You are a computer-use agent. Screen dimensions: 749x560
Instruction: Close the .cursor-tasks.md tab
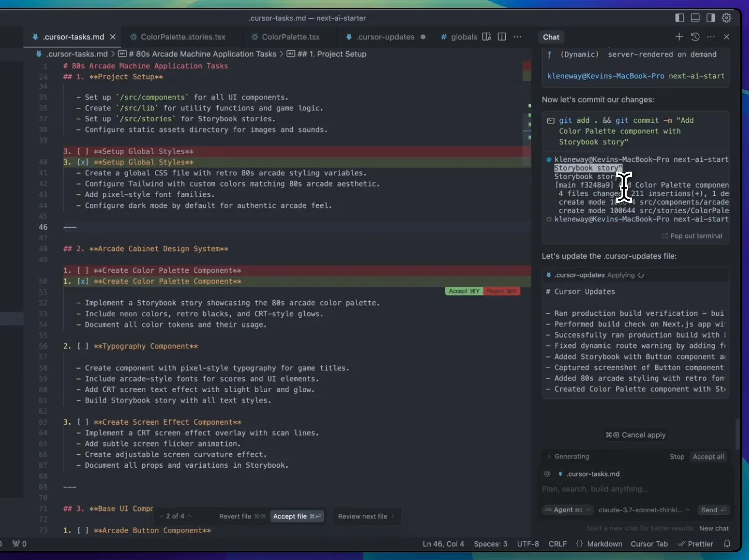[x=112, y=37]
